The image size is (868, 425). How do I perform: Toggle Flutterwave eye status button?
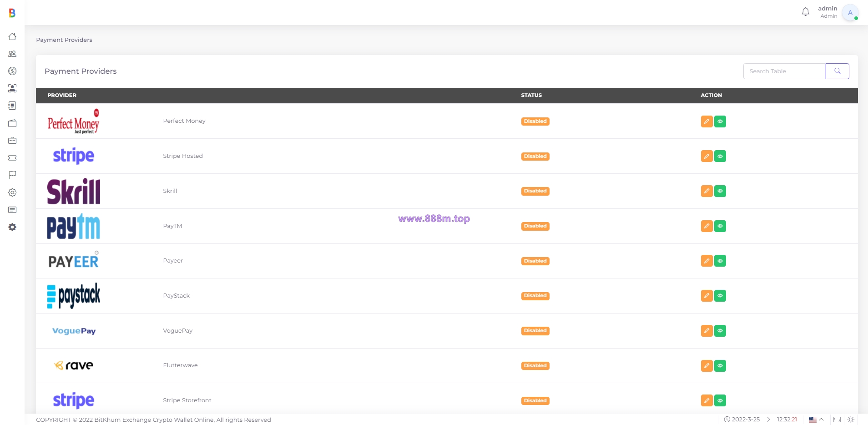(720, 366)
